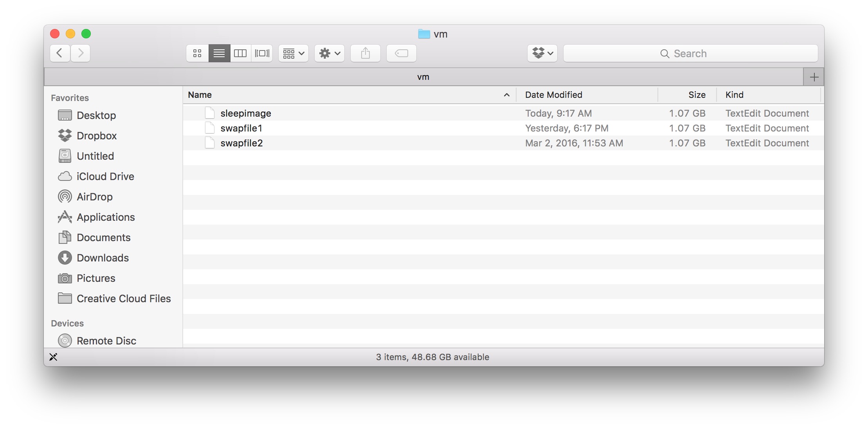The width and height of the screenshot is (868, 429).
Task: Click the swapfile1 document icon
Action: 210,128
